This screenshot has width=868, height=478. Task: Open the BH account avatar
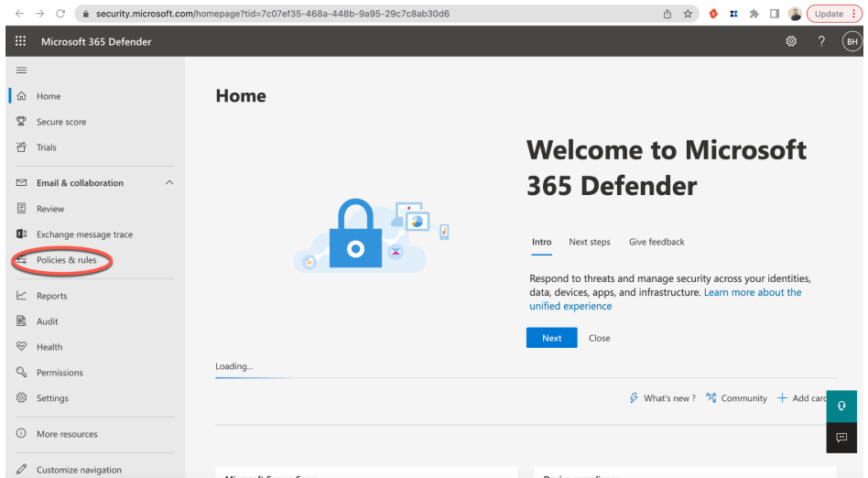[x=852, y=41]
